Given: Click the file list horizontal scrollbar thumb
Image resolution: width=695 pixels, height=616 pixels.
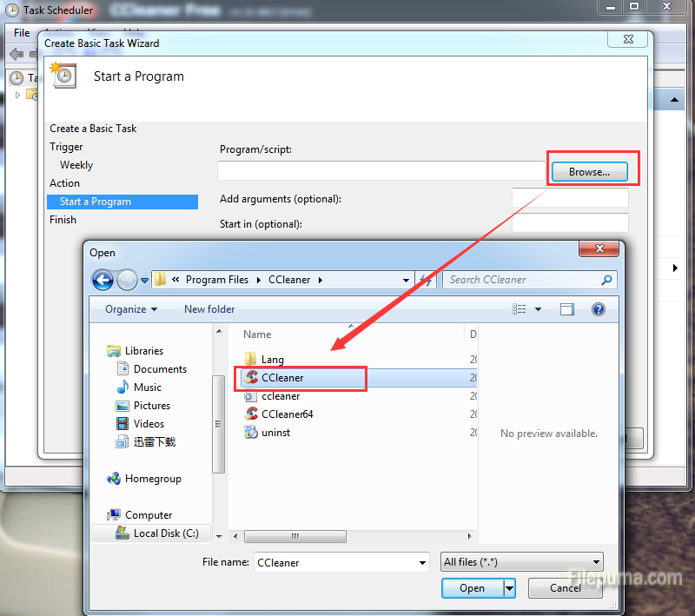Looking at the screenshot, I should coord(295,536).
